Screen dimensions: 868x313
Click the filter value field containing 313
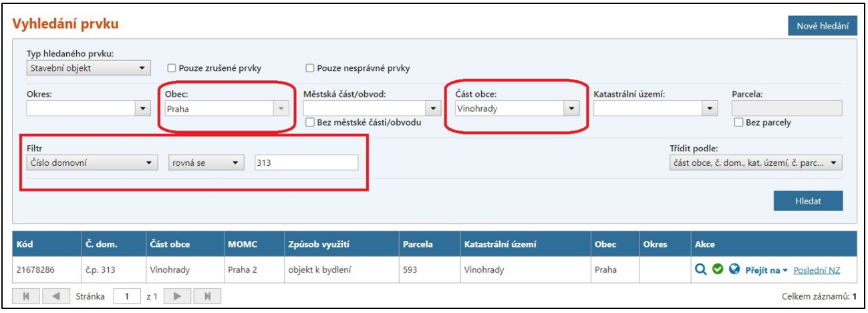tap(306, 163)
